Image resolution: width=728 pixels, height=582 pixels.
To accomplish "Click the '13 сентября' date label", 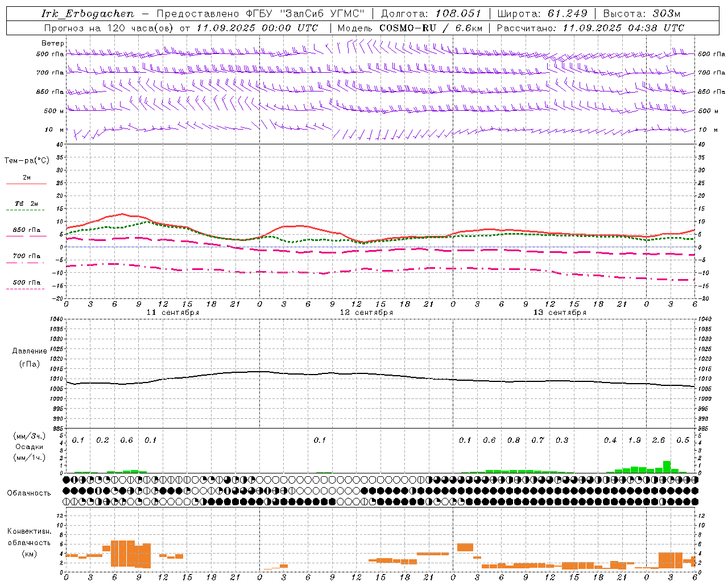I will [560, 313].
